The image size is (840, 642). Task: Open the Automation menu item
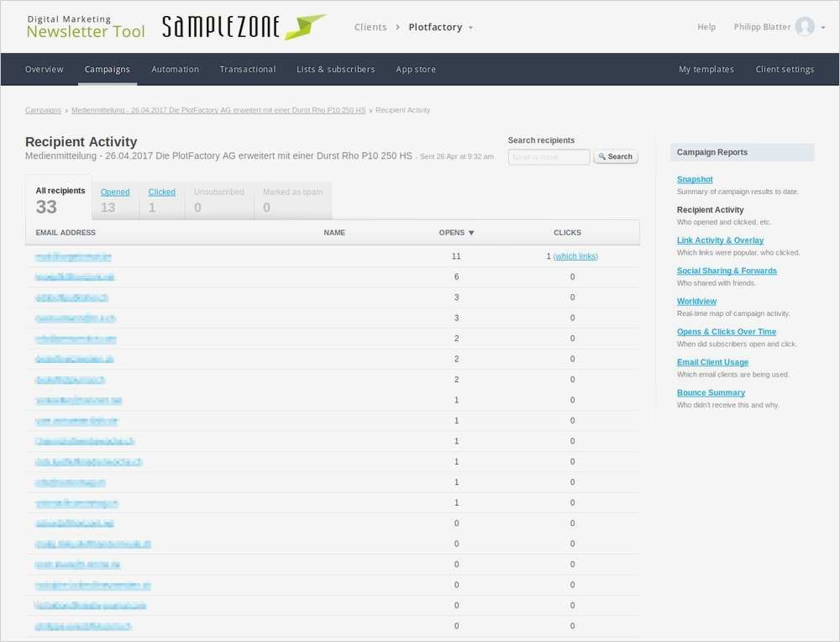(176, 69)
